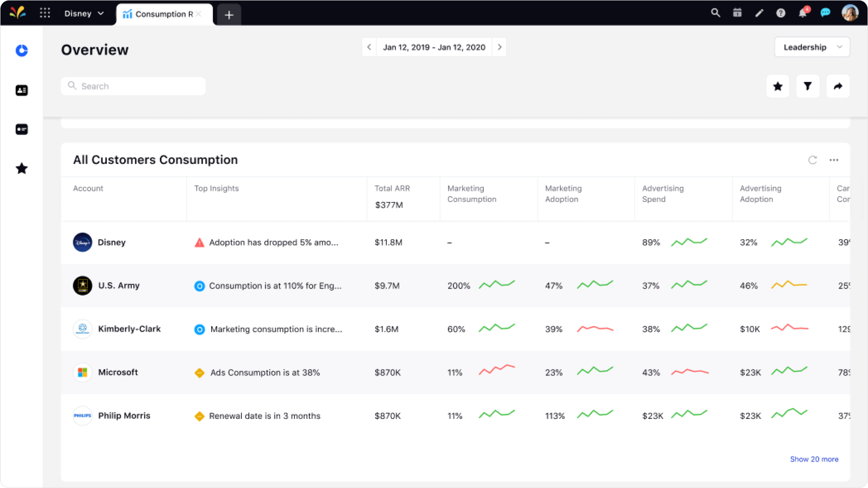Go to next date range

499,47
